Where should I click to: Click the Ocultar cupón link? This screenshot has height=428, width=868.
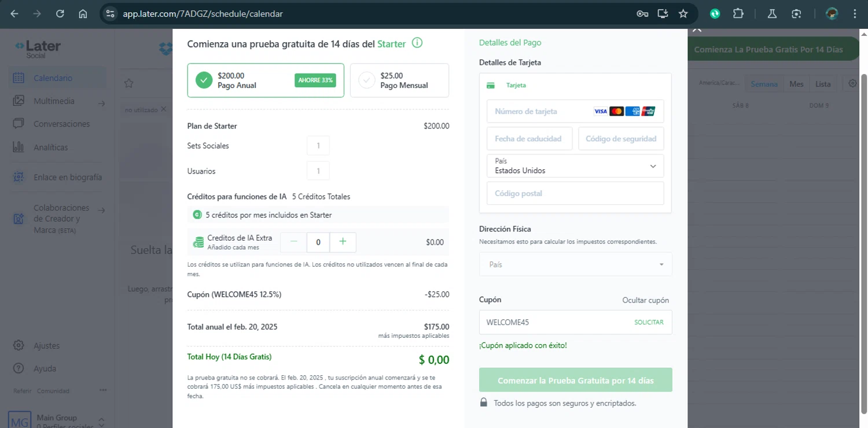[645, 300]
